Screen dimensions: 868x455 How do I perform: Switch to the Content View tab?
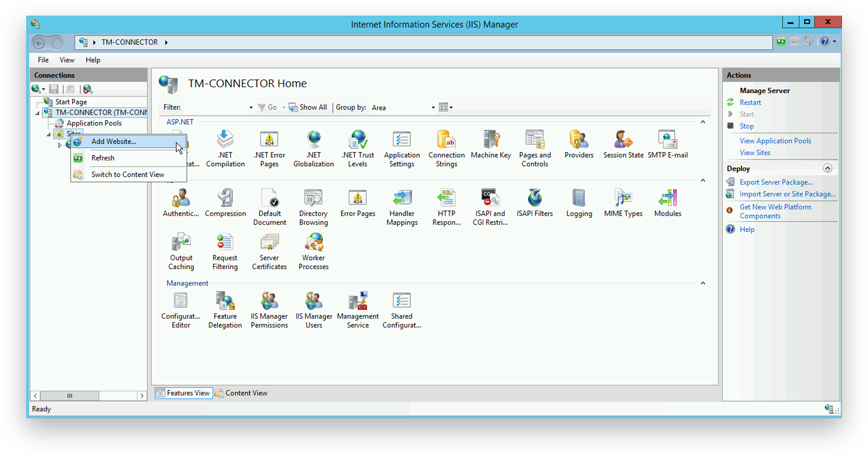pos(241,393)
